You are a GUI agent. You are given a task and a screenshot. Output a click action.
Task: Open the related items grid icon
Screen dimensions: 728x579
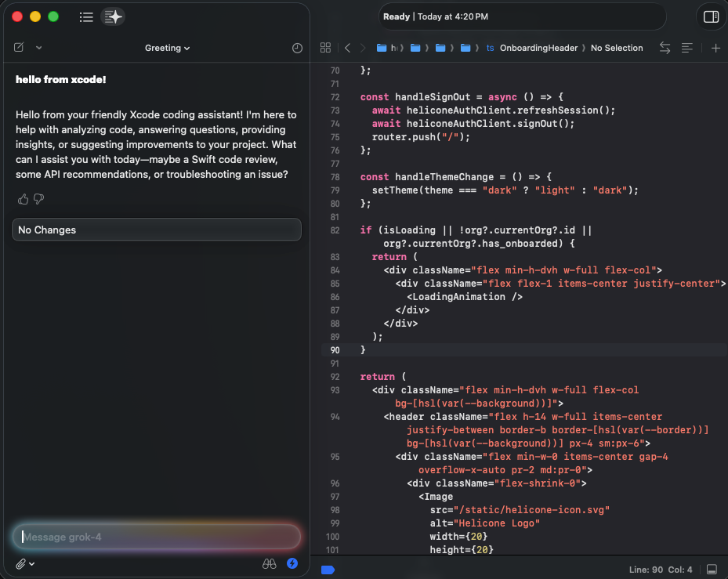click(x=325, y=47)
